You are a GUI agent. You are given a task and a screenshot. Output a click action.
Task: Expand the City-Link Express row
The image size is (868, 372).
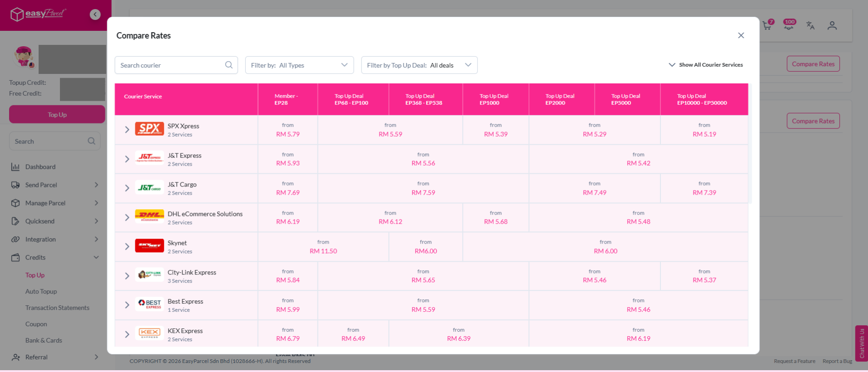[127, 276]
